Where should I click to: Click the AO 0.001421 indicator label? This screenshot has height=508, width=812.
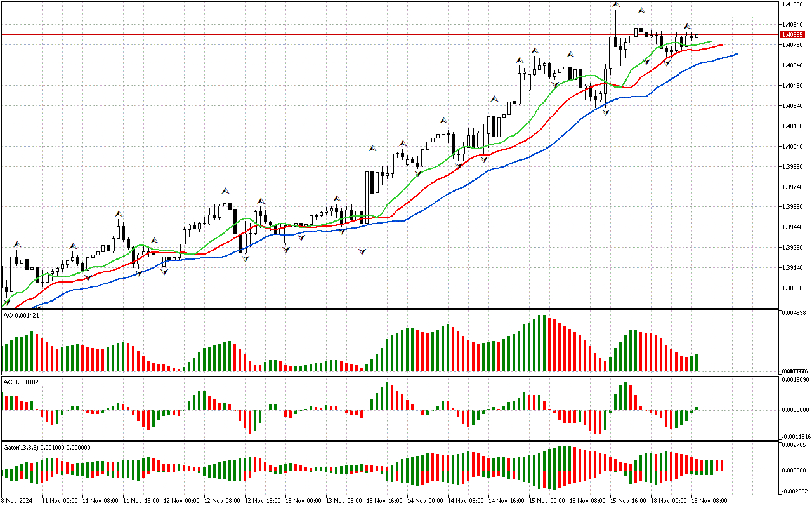[22, 315]
